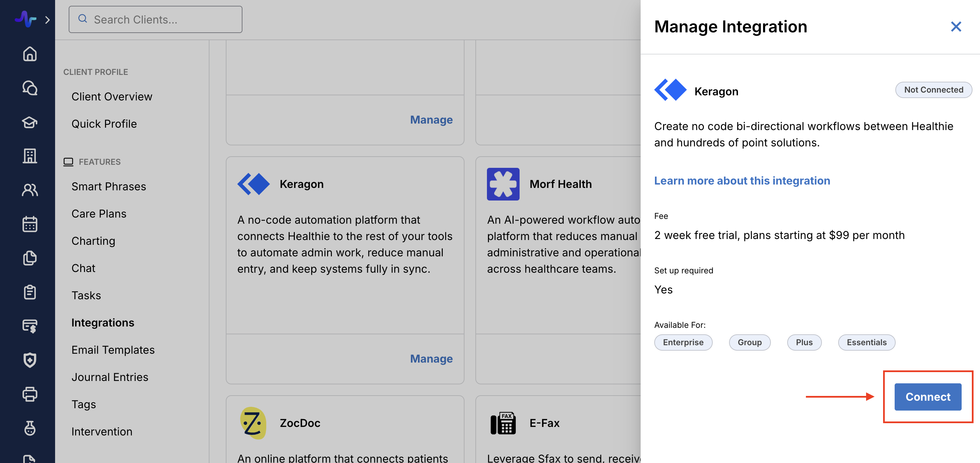Click the graduation cap sidebar icon
The width and height of the screenshot is (980, 463).
pyautogui.click(x=30, y=122)
